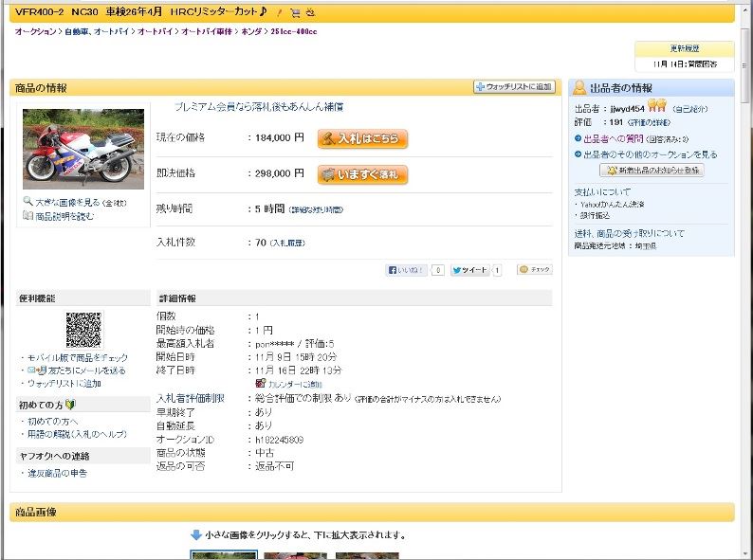Open 入札履歴 bid history link

(287, 244)
